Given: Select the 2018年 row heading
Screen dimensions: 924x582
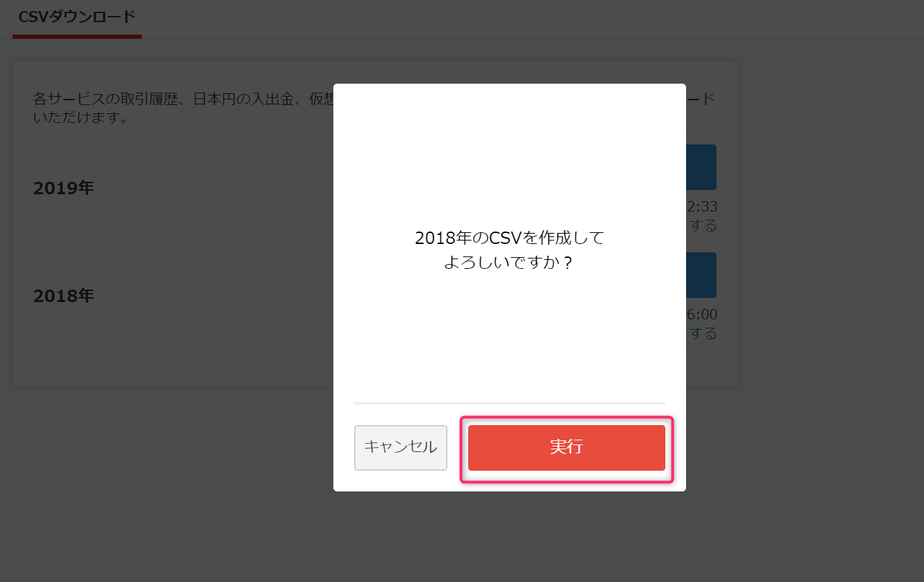Looking at the screenshot, I should pyautogui.click(x=64, y=296).
